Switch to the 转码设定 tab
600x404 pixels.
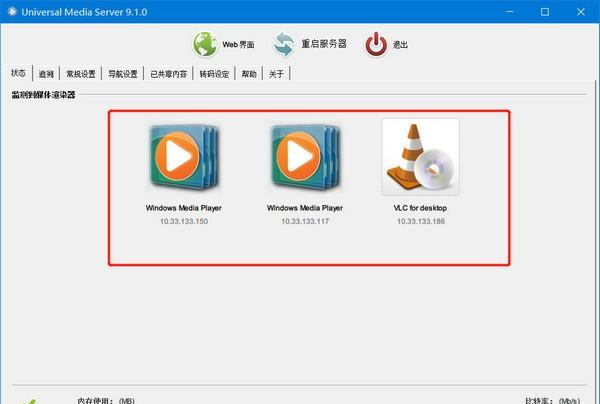click(x=214, y=74)
